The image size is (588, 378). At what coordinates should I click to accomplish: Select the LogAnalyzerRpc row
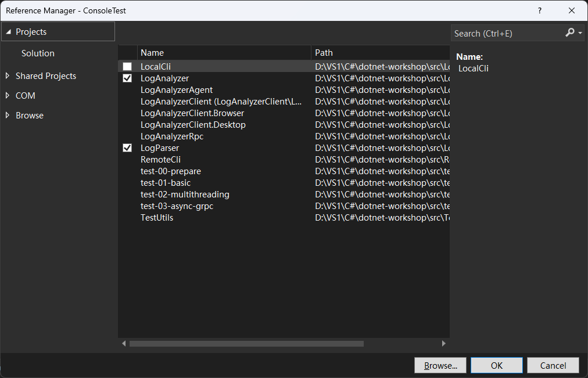284,136
